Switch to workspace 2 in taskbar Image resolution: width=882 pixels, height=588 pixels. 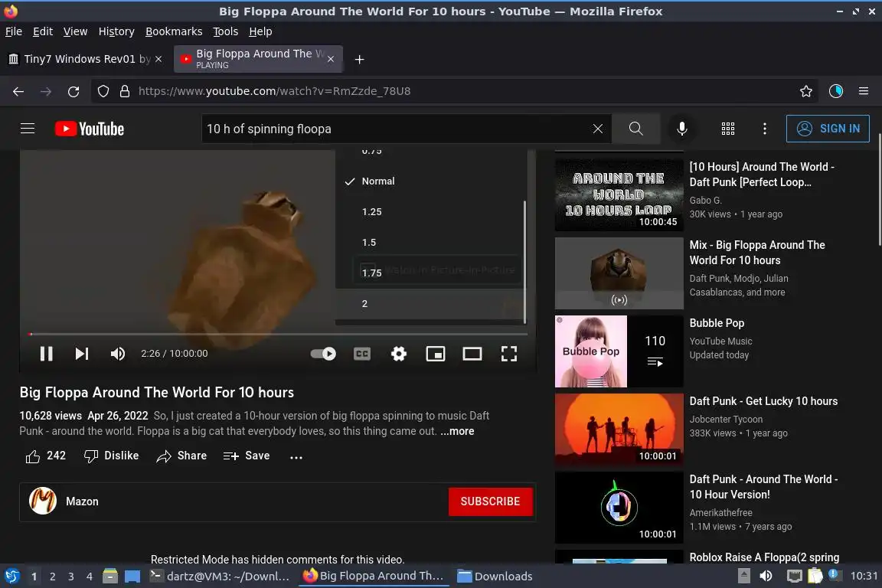click(53, 577)
